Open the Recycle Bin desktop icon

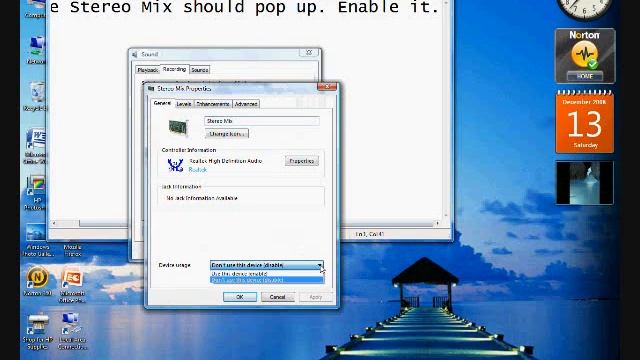[37, 96]
